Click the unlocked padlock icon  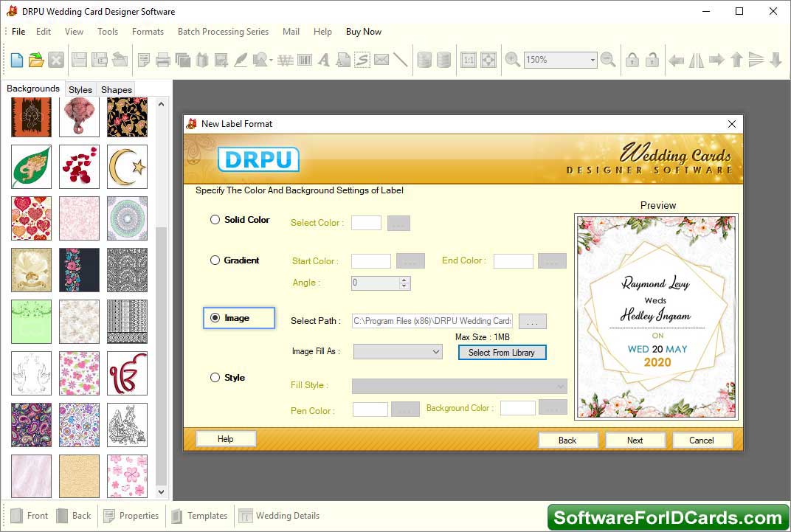(652, 60)
